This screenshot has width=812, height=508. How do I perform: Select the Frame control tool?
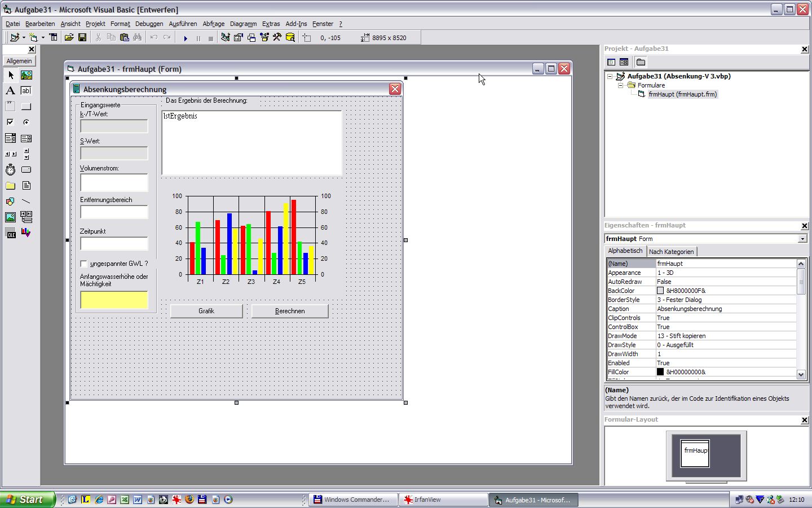coord(11,107)
